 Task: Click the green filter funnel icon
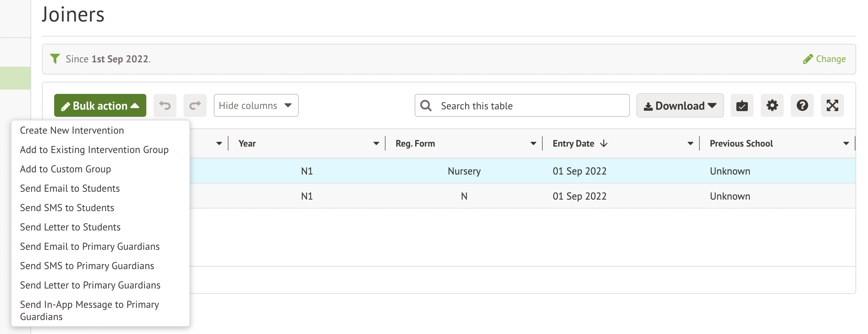(55, 58)
